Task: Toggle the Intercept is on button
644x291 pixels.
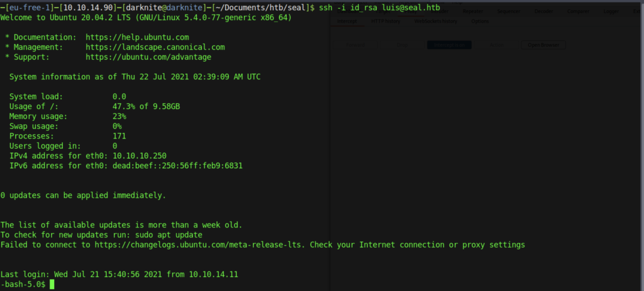Action: pyautogui.click(x=448, y=45)
